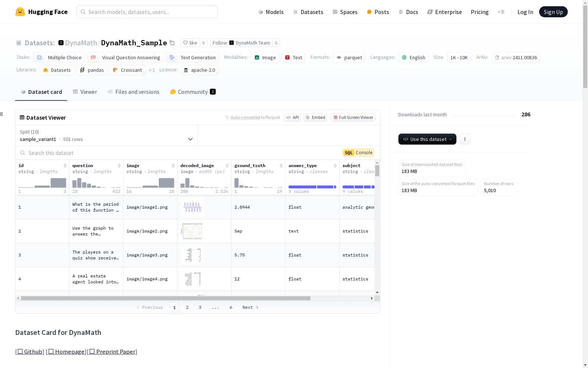This screenshot has width=588, height=368.
Task: Sort the id column
Action: tap(65, 166)
